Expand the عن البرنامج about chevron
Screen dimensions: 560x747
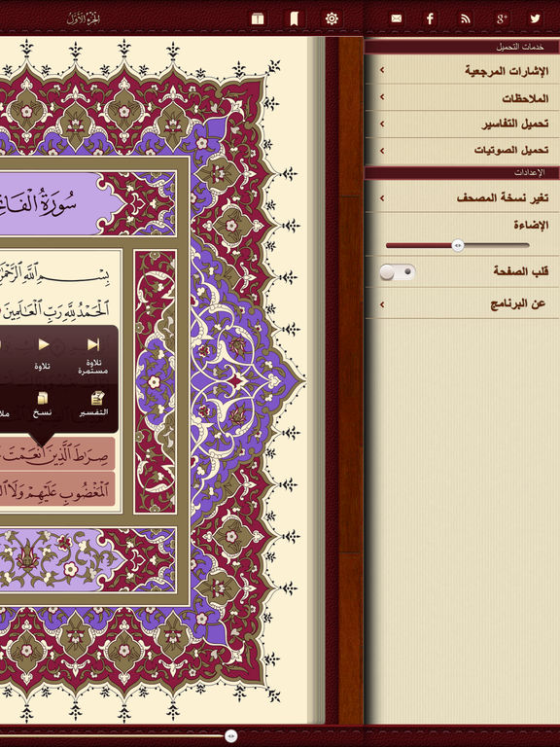[x=382, y=303]
